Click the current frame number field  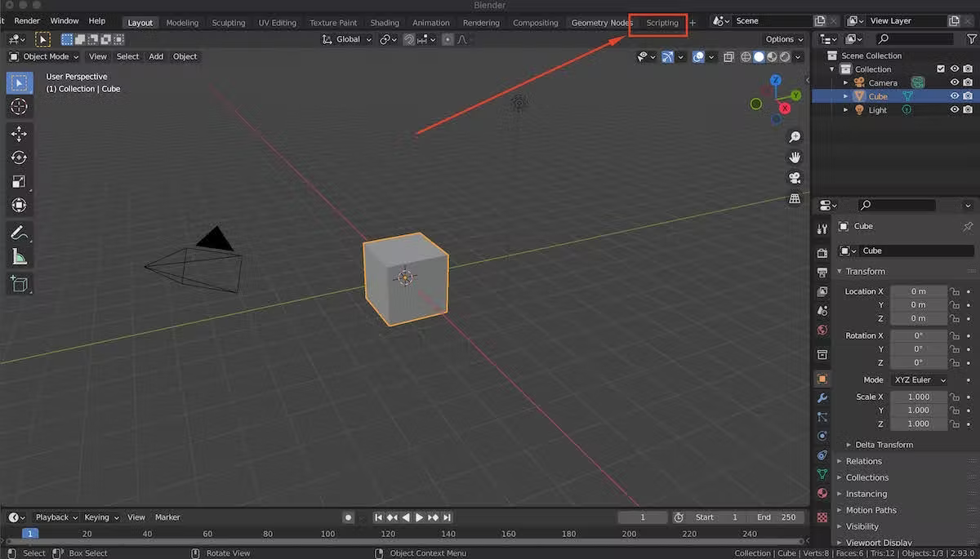click(x=642, y=517)
